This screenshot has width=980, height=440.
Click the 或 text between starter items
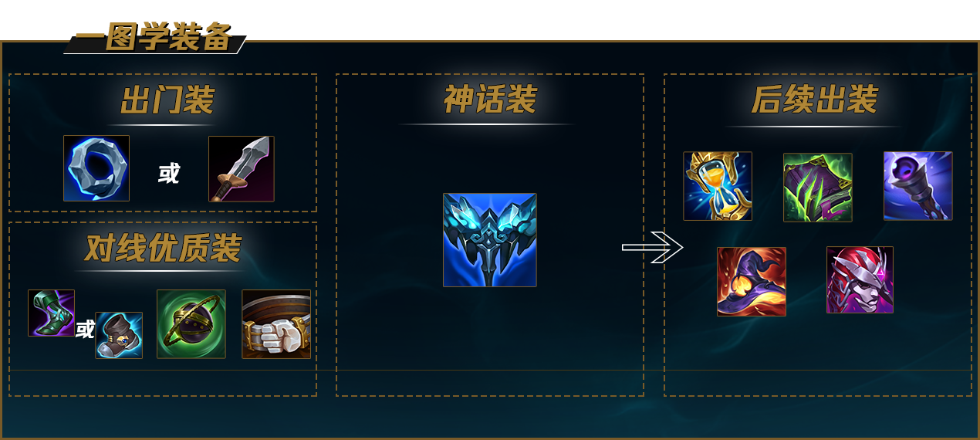(168, 174)
